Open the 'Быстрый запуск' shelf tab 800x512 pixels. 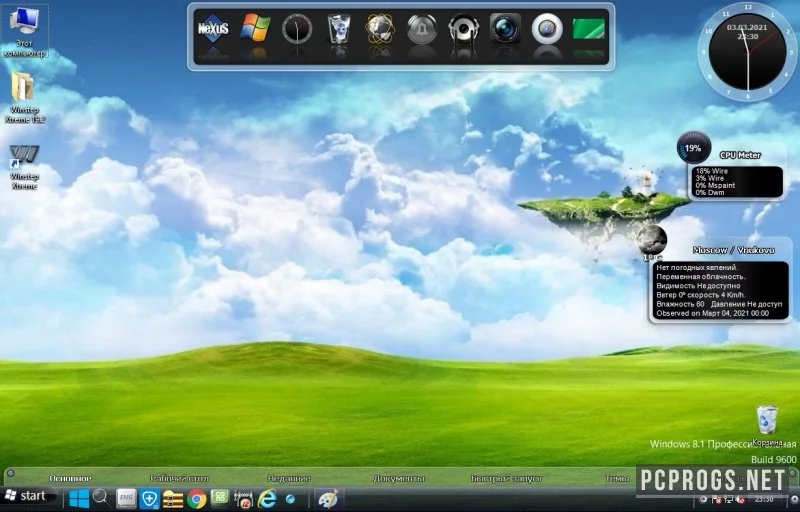507,478
